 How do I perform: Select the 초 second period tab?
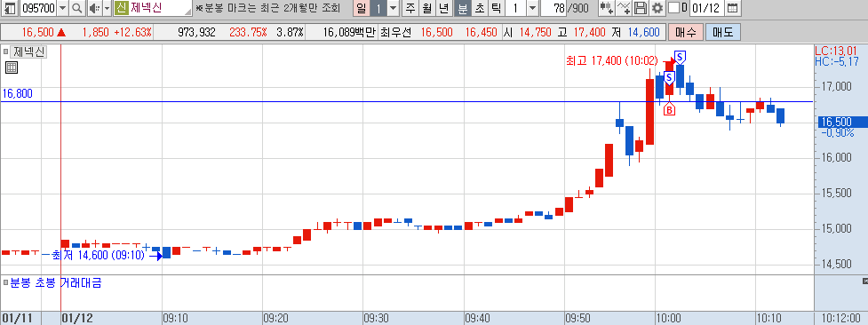pyautogui.click(x=479, y=8)
